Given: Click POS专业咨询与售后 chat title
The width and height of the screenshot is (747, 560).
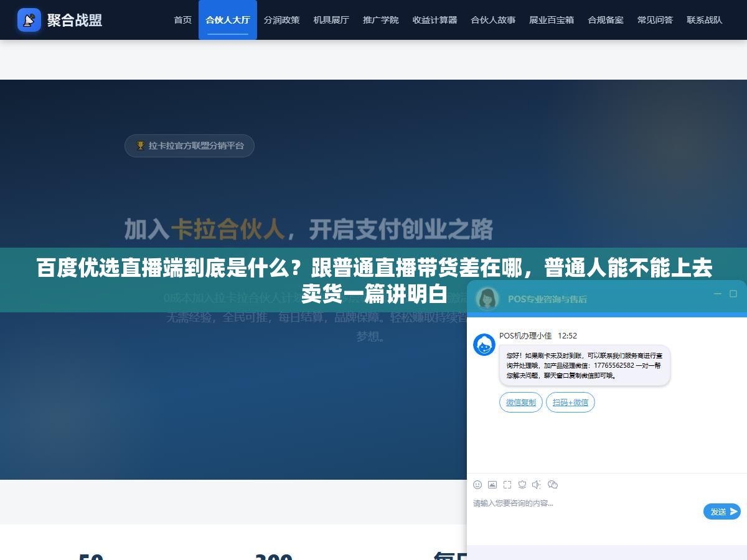Looking at the screenshot, I should 547,299.
